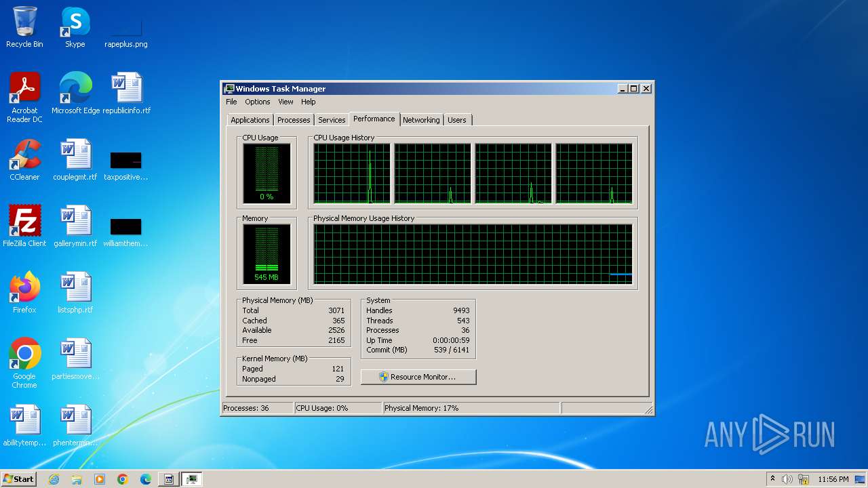Click the Up Time value 0:00:00:59
Viewport: 868px width, 488px height.
[451, 340]
